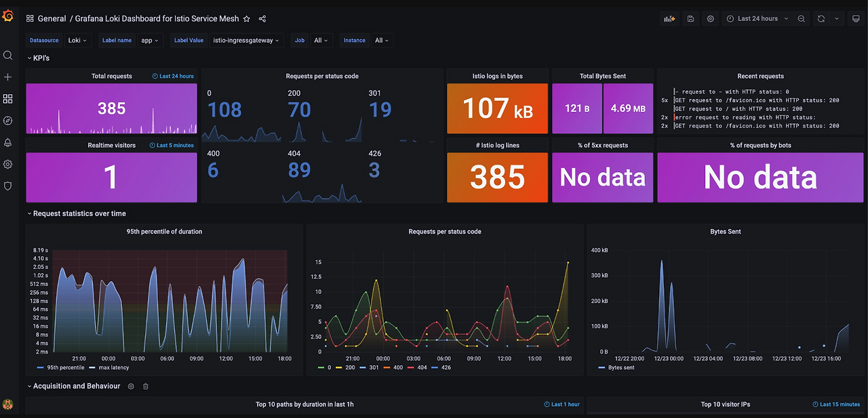Open the Label name app dropdown

[x=150, y=41]
